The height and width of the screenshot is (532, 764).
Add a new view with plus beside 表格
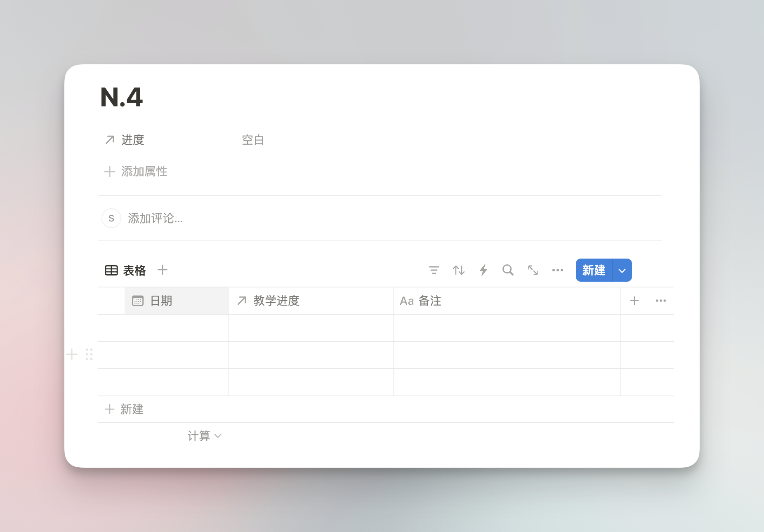(163, 270)
